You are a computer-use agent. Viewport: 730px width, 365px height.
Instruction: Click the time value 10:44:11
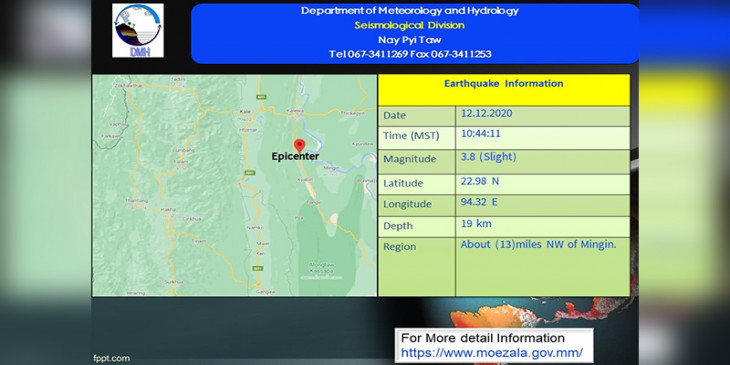click(x=481, y=134)
